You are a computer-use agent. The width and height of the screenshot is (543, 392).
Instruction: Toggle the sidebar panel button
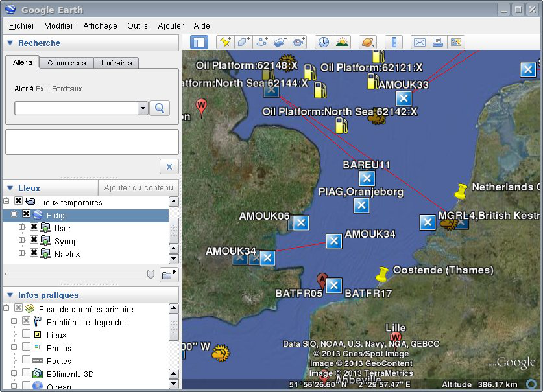[199, 42]
